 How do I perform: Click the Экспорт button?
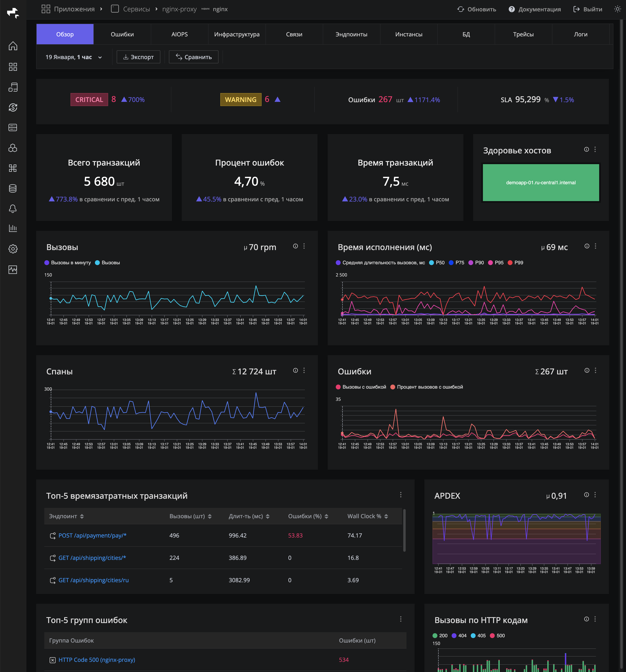pyautogui.click(x=138, y=57)
